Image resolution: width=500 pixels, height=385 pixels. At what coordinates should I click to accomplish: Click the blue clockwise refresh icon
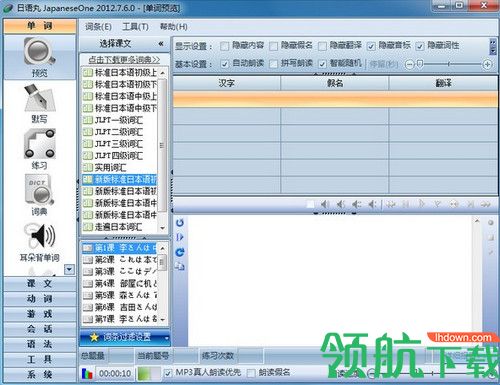tap(180, 252)
